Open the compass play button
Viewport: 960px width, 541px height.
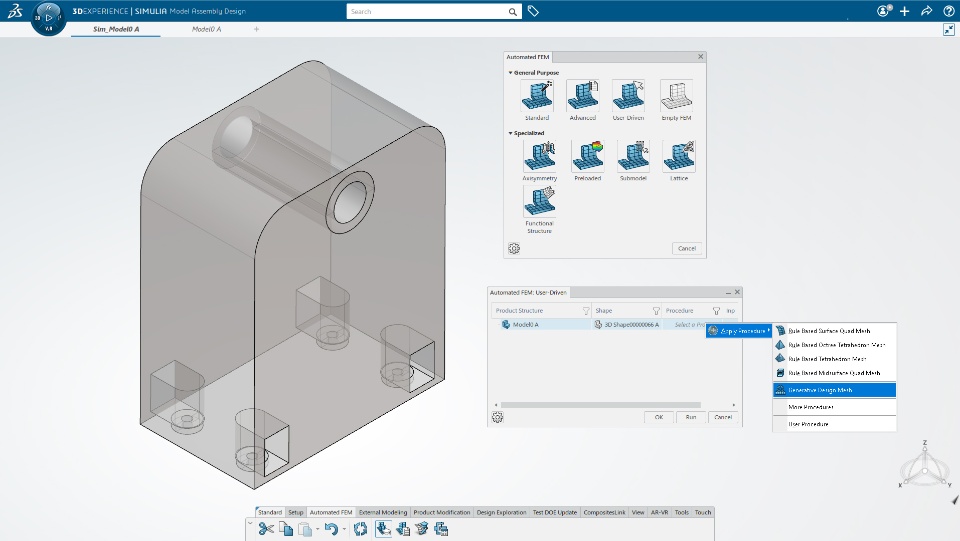click(x=49, y=18)
